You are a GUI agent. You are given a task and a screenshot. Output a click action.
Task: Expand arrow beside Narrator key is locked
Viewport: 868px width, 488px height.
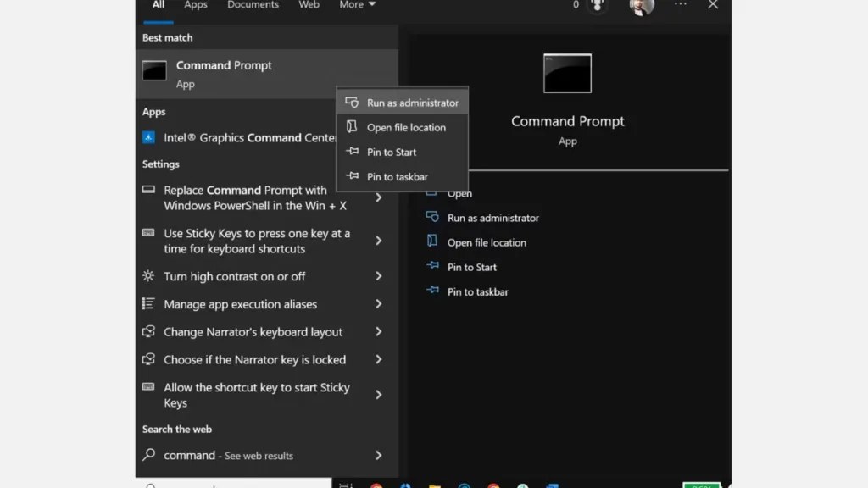(x=379, y=359)
